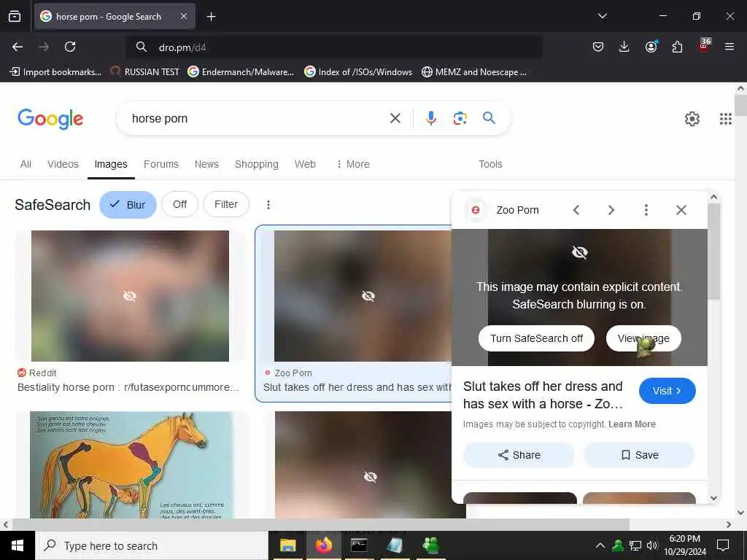Viewport: 747px width, 560px height.
Task: Show hidden system tray icons
Action: [600, 545]
